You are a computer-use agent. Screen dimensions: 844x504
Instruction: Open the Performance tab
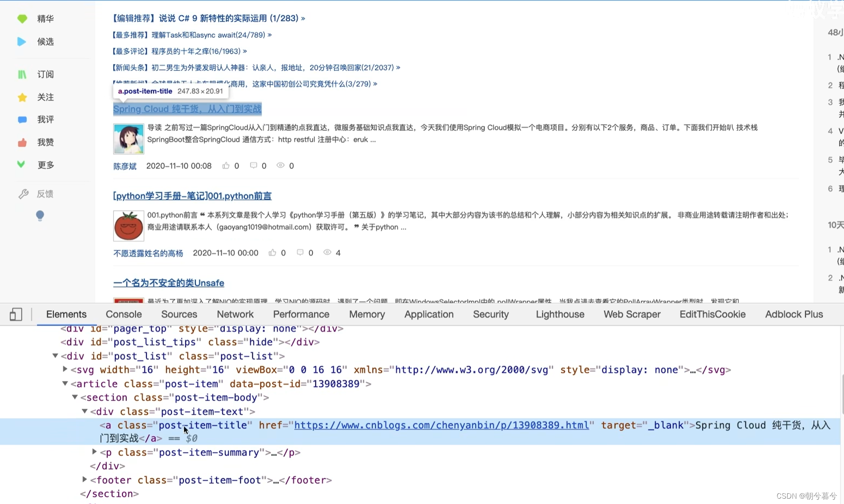[x=301, y=314]
